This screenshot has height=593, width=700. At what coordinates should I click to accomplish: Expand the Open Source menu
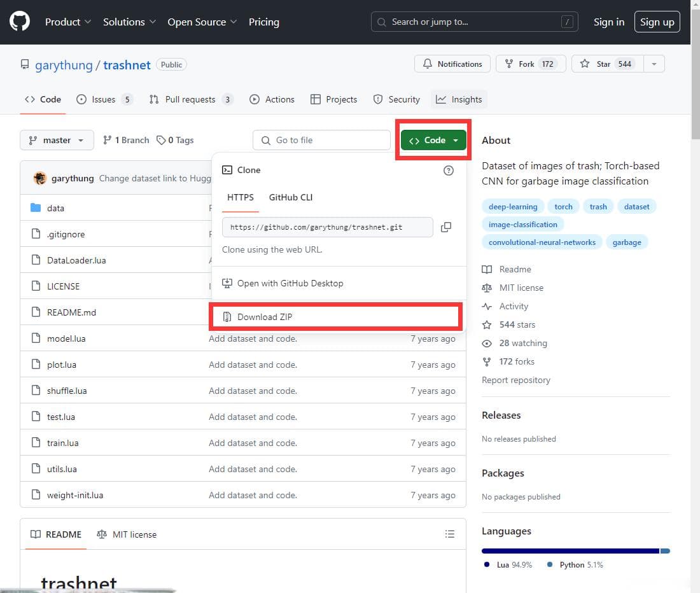click(202, 22)
